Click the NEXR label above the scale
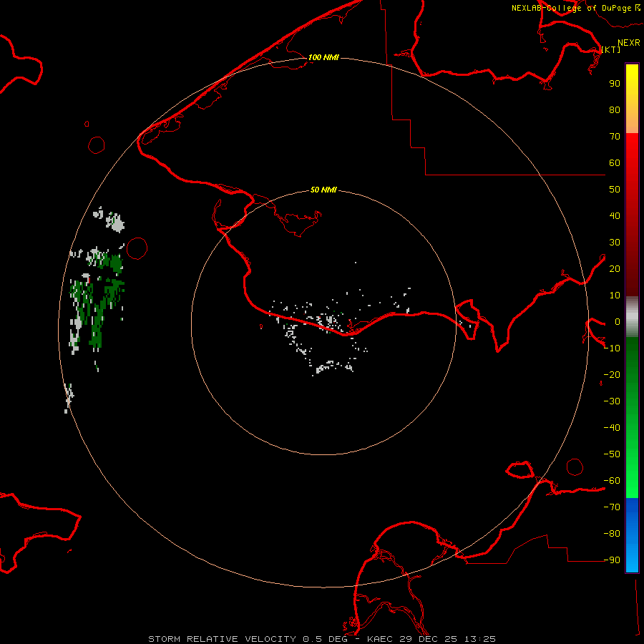 pyautogui.click(x=628, y=42)
